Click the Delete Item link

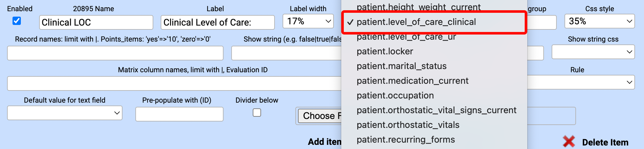click(x=605, y=142)
